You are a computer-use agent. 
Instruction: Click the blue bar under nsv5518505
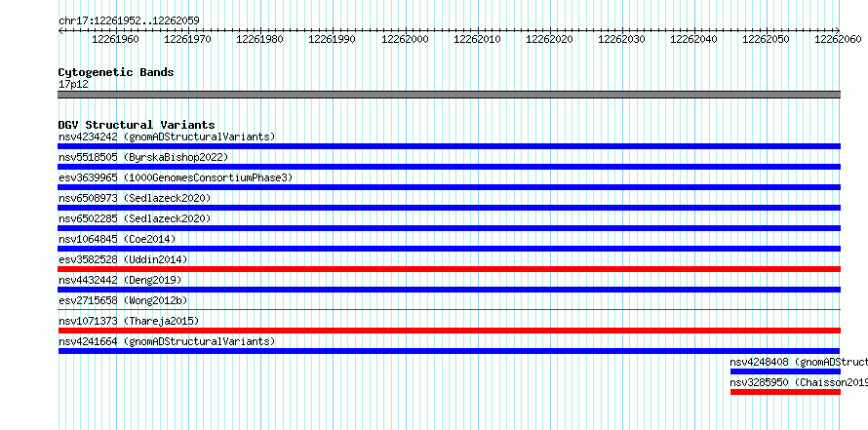point(449,167)
